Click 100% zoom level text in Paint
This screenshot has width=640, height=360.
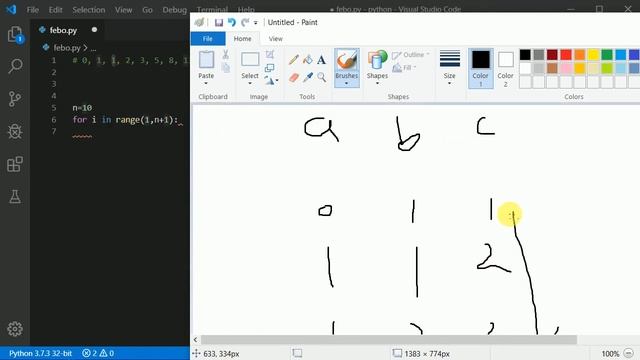(x=610, y=354)
